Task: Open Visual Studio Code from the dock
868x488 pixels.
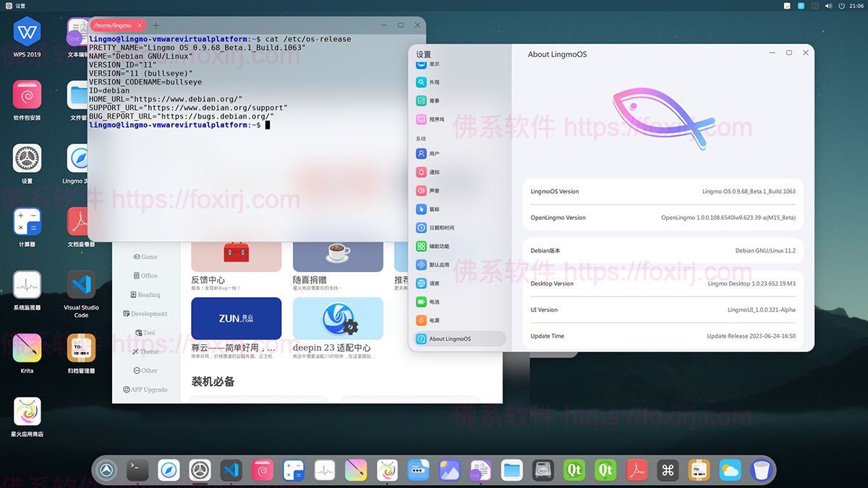Action: (231, 470)
